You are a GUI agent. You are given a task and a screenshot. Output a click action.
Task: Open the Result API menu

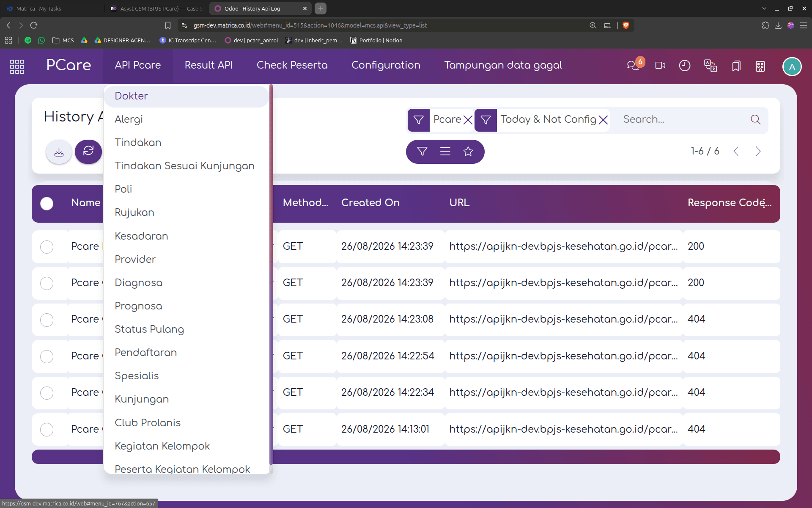tap(209, 65)
